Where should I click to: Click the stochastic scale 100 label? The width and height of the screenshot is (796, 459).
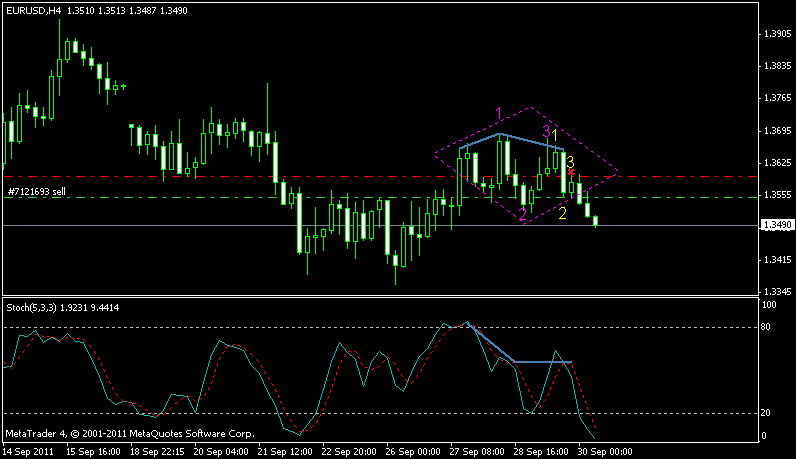769,305
